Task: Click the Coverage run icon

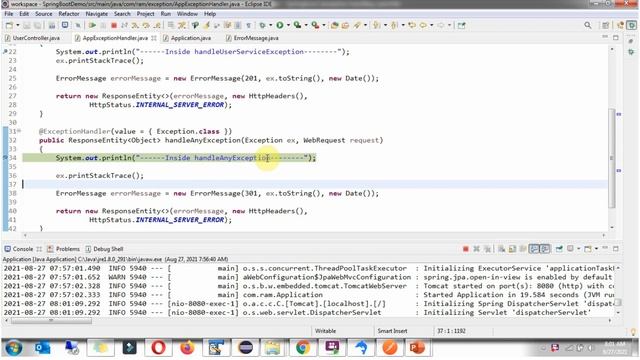Action: coord(297,25)
